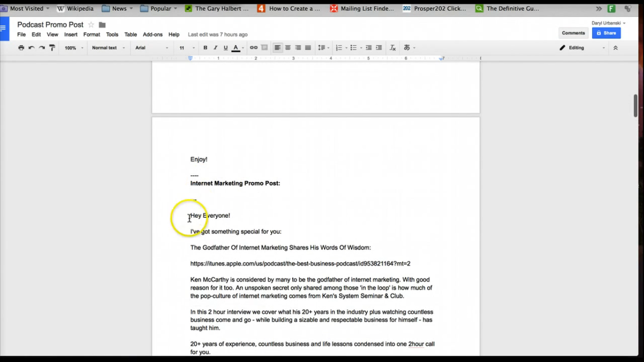The height and width of the screenshot is (362, 644).
Task: Open the Edit menu
Action: tap(36, 34)
